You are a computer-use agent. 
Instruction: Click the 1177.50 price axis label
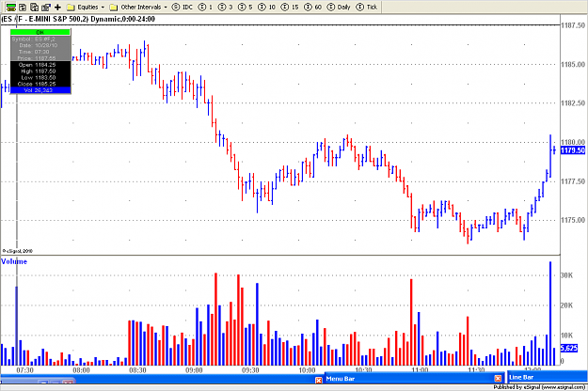tap(573, 181)
